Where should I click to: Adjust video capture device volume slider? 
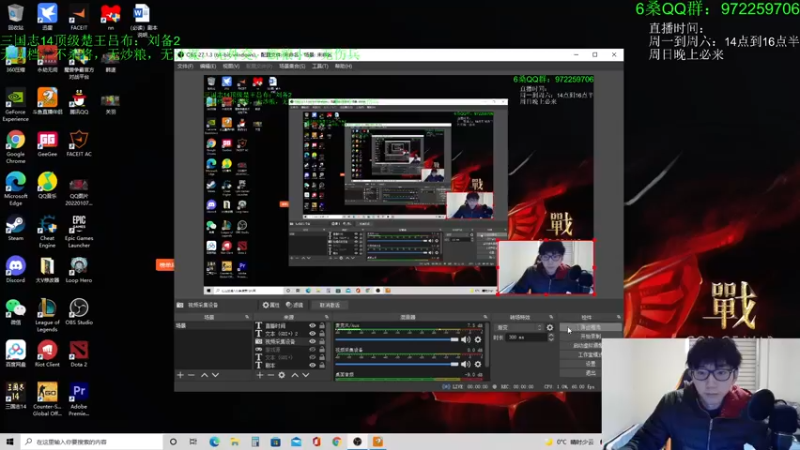[x=397, y=364]
